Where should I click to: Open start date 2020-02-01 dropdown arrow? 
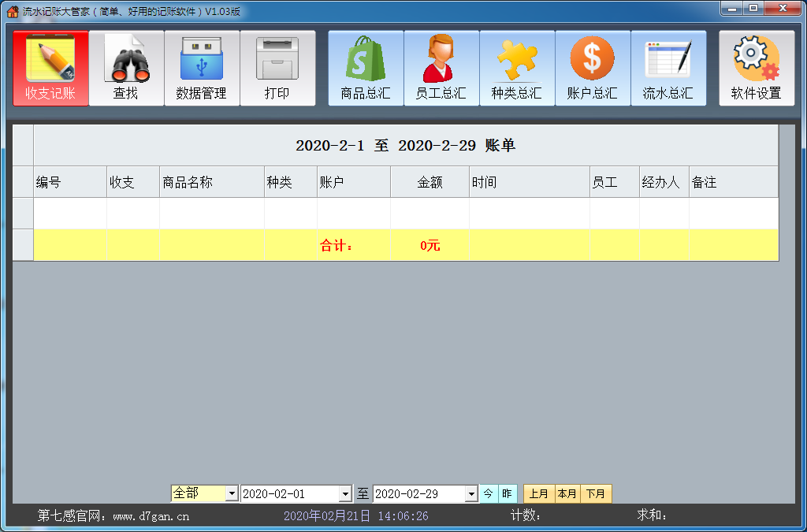pyautogui.click(x=345, y=494)
